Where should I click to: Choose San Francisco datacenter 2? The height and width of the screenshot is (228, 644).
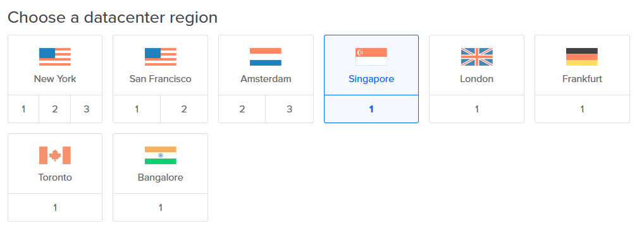[184, 109]
